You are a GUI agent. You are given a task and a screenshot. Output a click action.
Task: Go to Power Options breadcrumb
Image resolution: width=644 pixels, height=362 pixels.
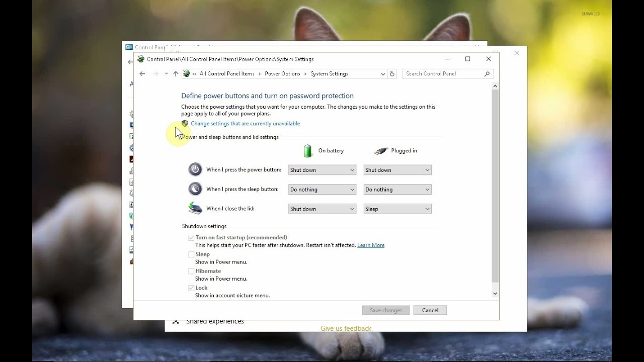[x=282, y=74]
